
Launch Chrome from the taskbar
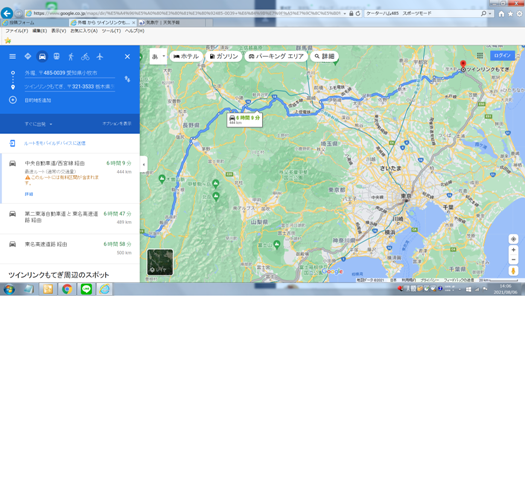[x=67, y=289]
